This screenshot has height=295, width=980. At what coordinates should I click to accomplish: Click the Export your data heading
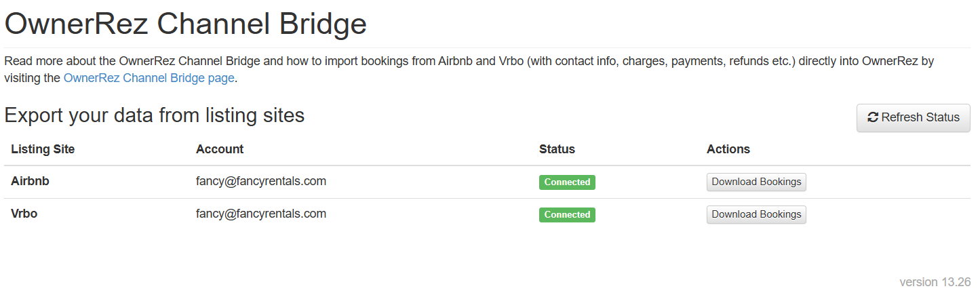point(154,115)
